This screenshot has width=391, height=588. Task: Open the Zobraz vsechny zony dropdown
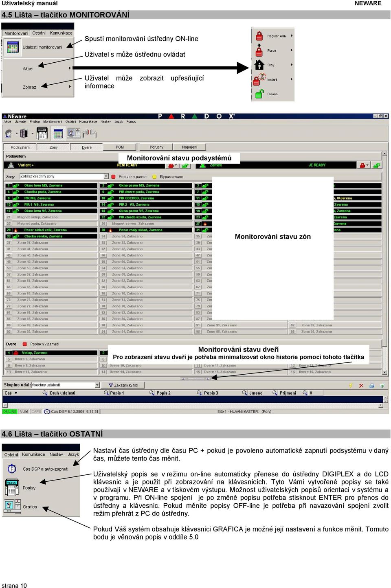[x=106, y=176]
